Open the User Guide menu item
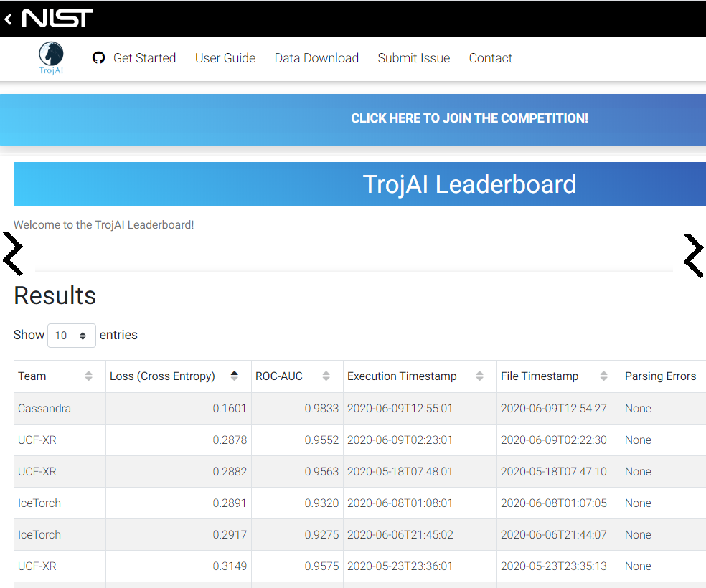The width and height of the screenshot is (706, 588). [x=225, y=58]
